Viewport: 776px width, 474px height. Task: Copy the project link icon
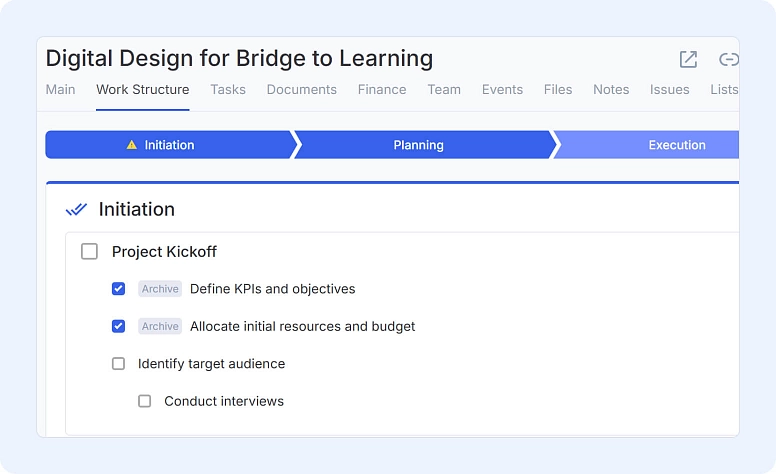[x=728, y=59]
